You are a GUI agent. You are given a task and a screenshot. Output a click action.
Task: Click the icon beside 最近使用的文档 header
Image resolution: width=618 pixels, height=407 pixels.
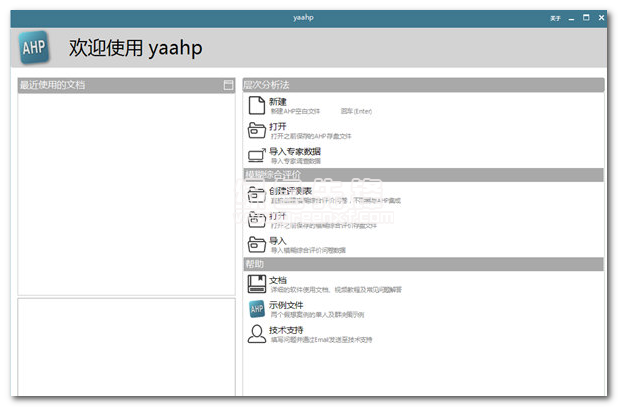point(228,85)
